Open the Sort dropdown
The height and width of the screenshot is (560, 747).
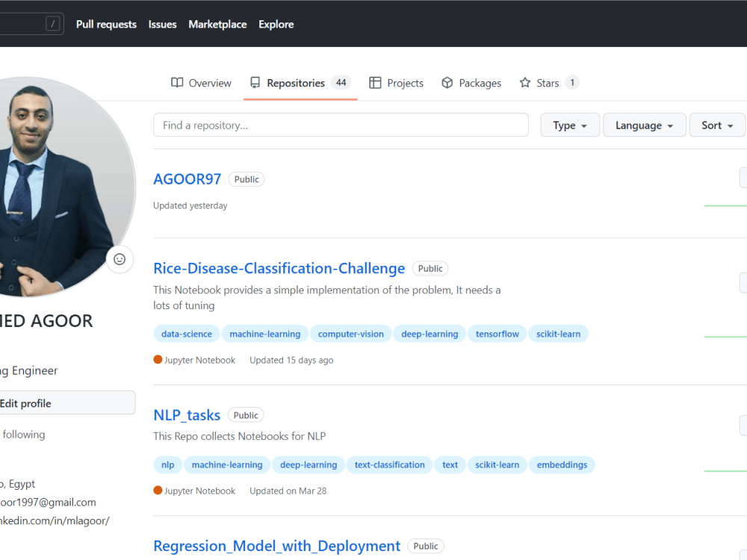pyautogui.click(x=716, y=125)
